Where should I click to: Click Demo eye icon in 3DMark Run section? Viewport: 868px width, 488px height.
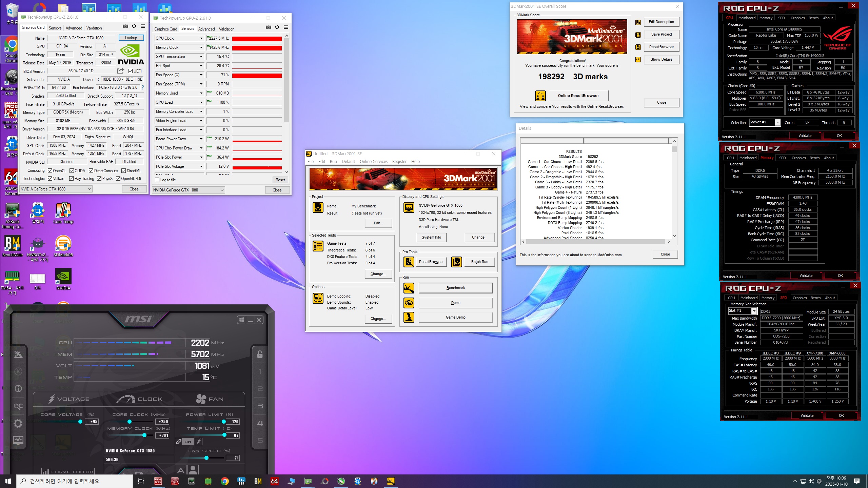click(x=409, y=303)
